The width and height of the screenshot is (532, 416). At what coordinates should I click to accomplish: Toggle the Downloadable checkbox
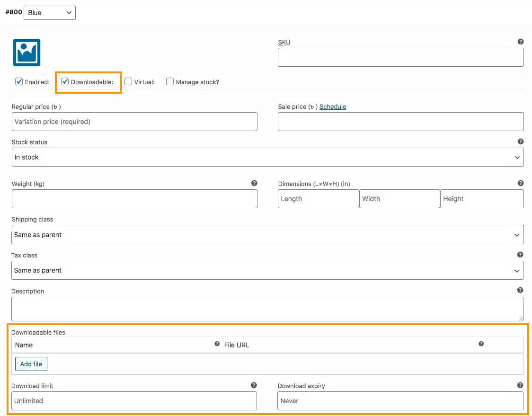pos(65,81)
